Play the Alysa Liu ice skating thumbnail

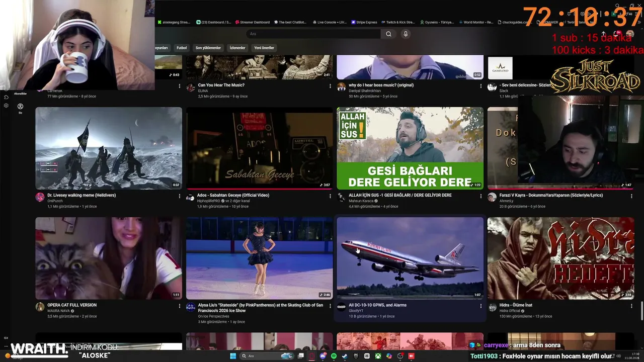tap(260, 258)
